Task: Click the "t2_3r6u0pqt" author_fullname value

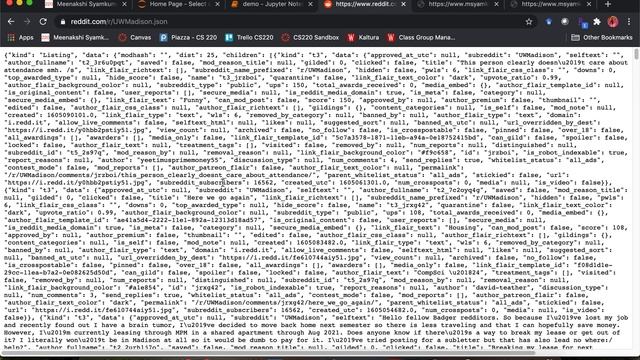Action: (105, 62)
